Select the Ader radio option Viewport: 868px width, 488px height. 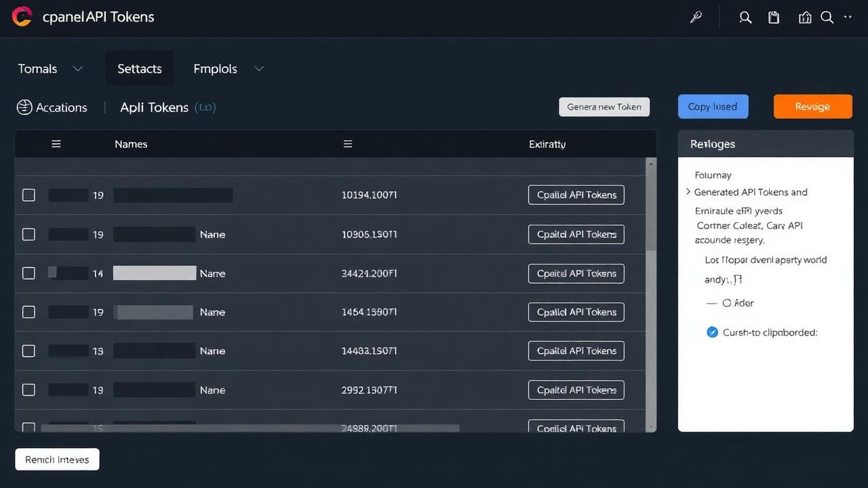pyautogui.click(x=726, y=303)
